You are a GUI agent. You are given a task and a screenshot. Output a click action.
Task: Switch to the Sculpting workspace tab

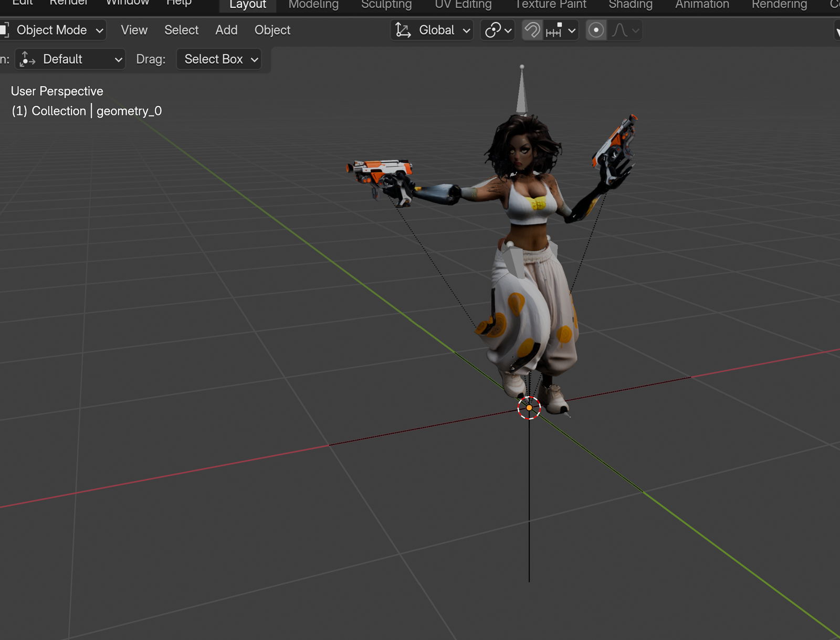[386, 5]
